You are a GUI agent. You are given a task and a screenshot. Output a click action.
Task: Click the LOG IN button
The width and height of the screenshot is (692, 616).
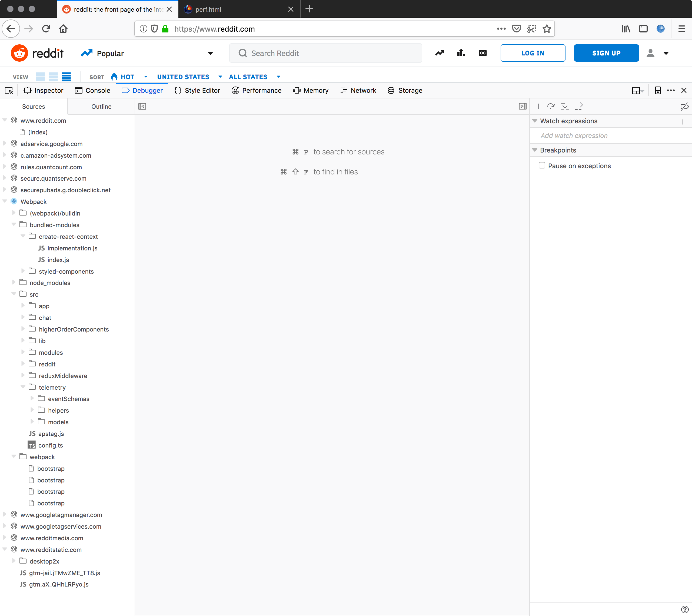point(533,53)
